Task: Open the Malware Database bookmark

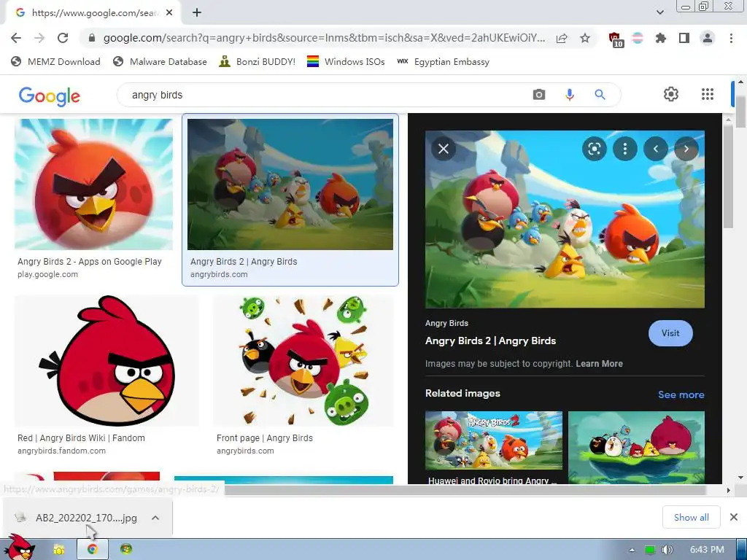Action: point(160,61)
